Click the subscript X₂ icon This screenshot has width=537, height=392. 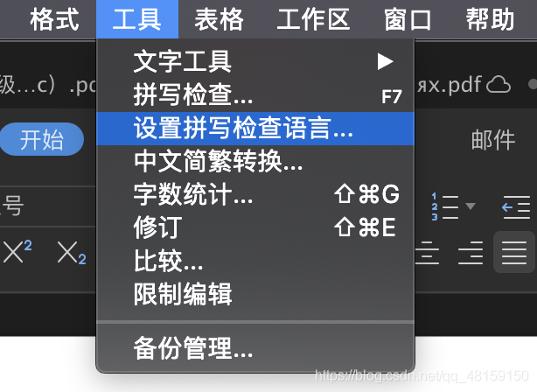pos(72,253)
